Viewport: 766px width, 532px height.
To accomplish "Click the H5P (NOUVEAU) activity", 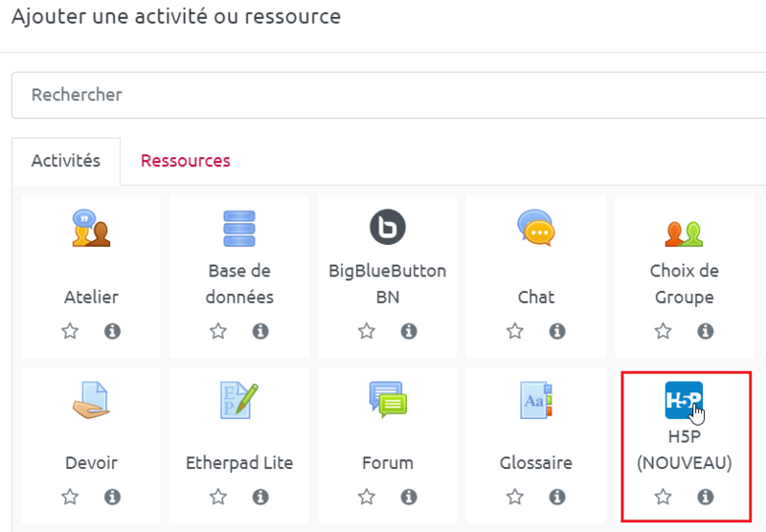I will click(684, 400).
